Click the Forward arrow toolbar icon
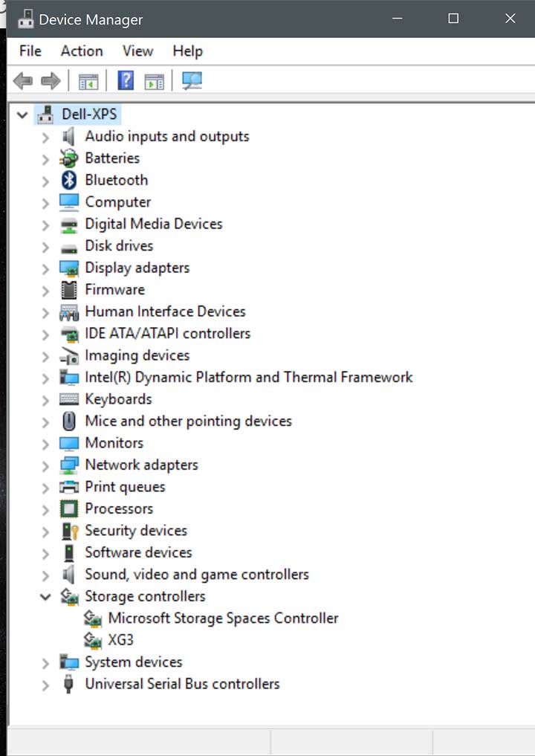This screenshot has height=756, width=535. click(51, 80)
